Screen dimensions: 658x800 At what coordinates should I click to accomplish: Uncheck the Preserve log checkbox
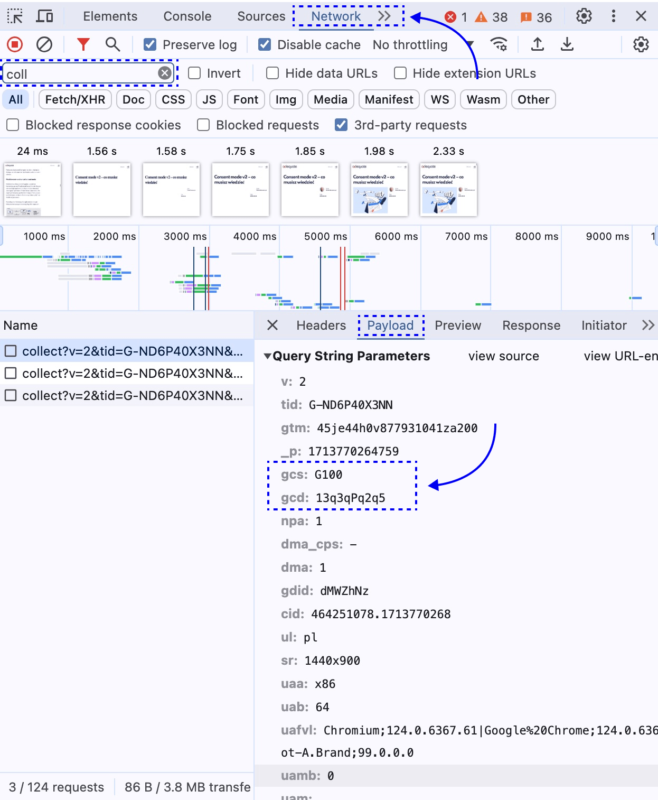coord(150,45)
